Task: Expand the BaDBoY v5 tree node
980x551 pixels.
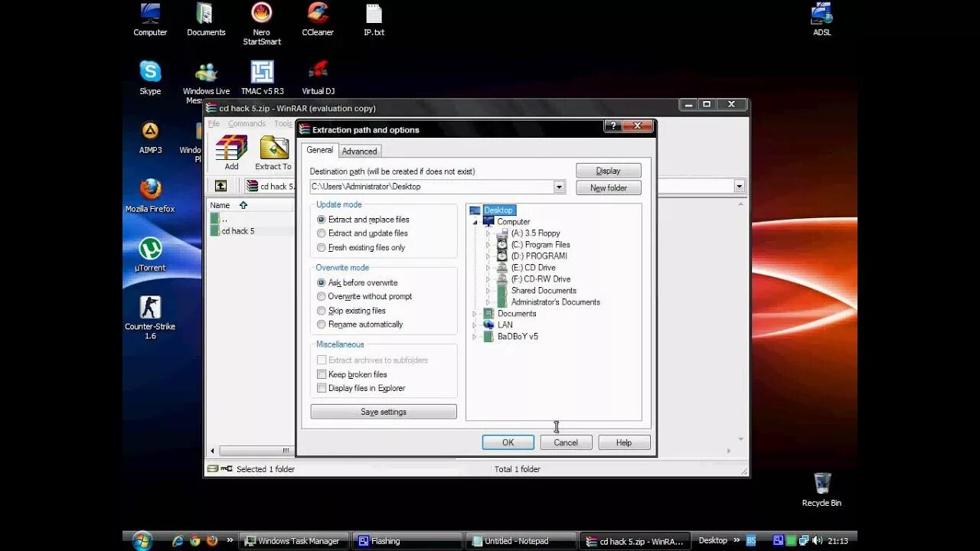Action: click(475, 337)
